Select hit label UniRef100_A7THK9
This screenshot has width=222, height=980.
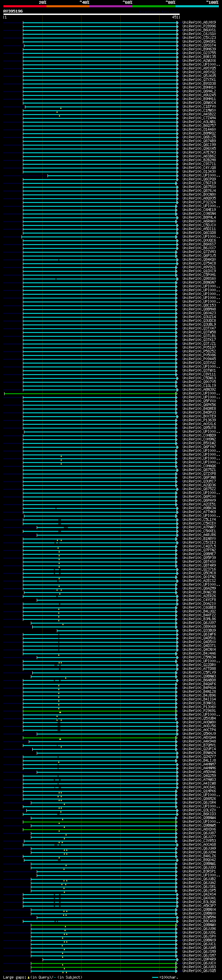click(199, 512)
